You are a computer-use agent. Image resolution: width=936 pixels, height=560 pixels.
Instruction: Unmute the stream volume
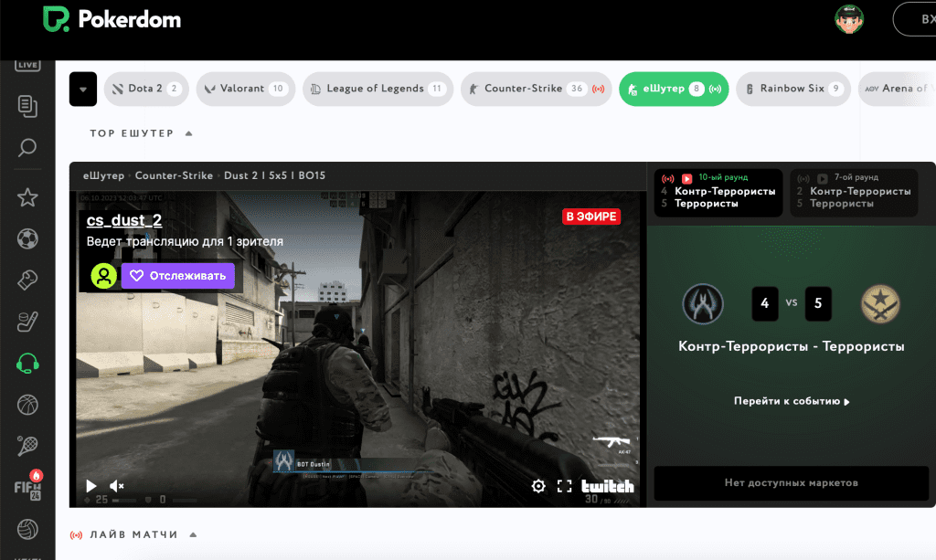click(117, 486)
